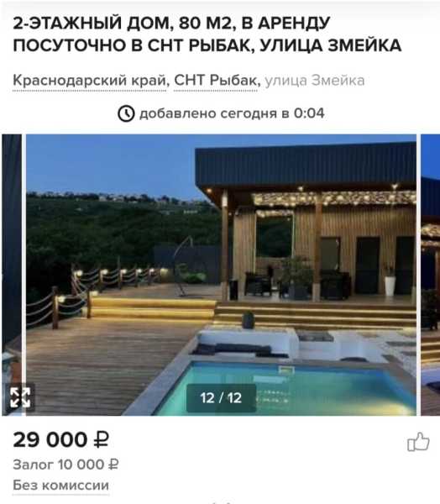This screenshot has height=504, width=440.
Task: Click the ruble sign in deposit line
Action: [113, 465]
